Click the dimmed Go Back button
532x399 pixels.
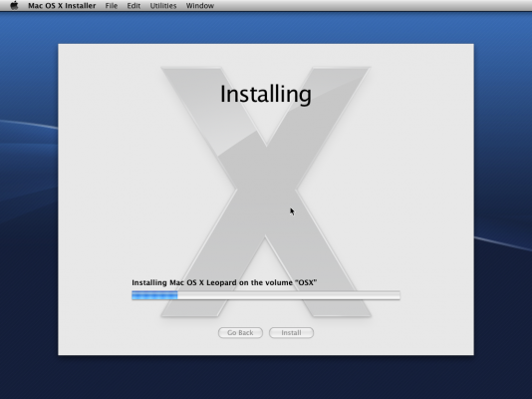click(x=240, y=332)
